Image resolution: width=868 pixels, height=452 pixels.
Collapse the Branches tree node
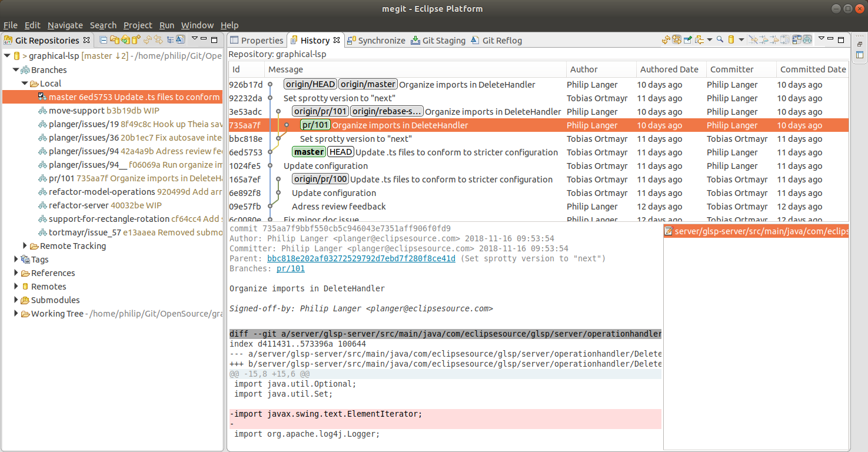16,69
